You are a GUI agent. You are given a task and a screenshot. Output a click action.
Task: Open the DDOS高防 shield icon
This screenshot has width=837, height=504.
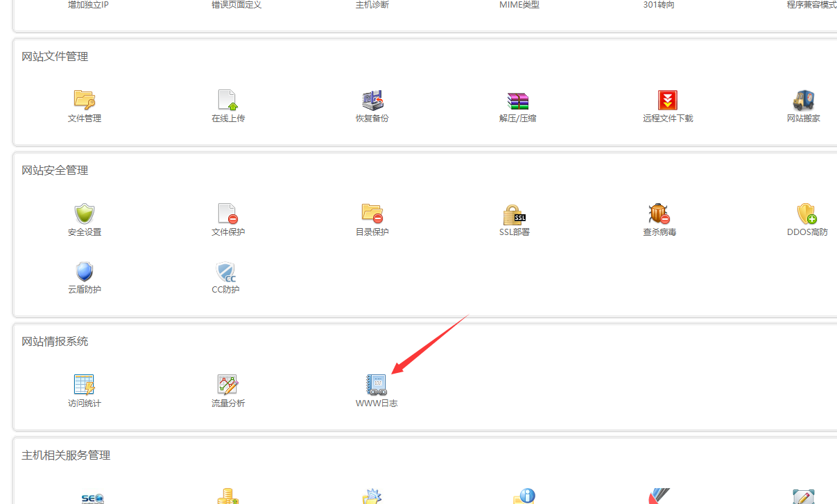(806, 214)
